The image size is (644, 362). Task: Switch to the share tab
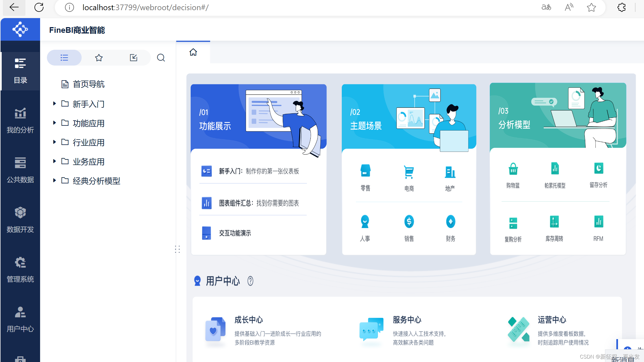point(133,58)
